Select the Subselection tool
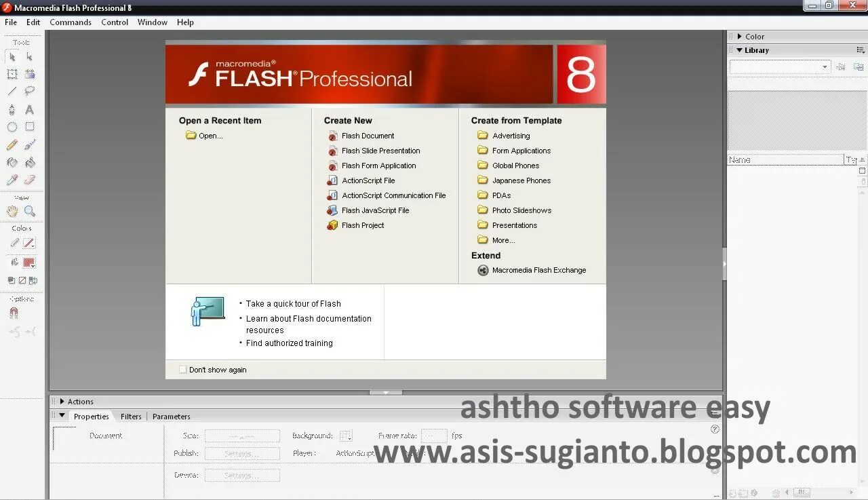This screenshot has height=500, width=868. [x=29, y=57]
